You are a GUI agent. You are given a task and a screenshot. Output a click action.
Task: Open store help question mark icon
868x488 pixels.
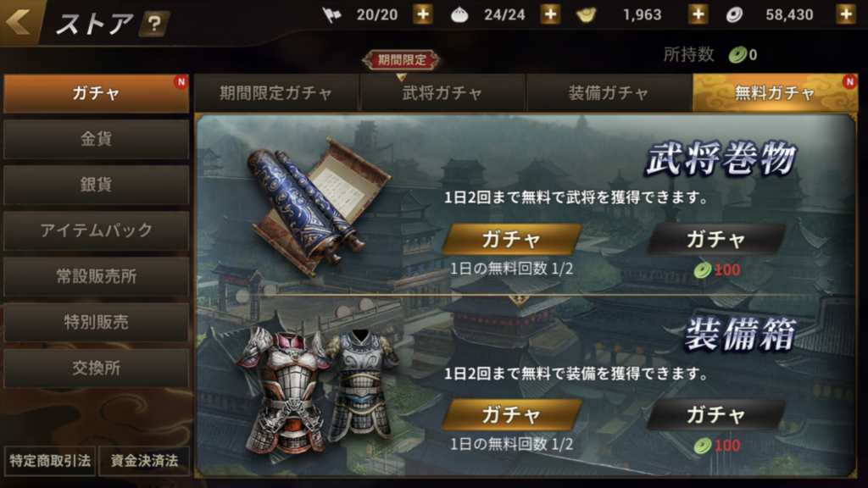[154, 23]
